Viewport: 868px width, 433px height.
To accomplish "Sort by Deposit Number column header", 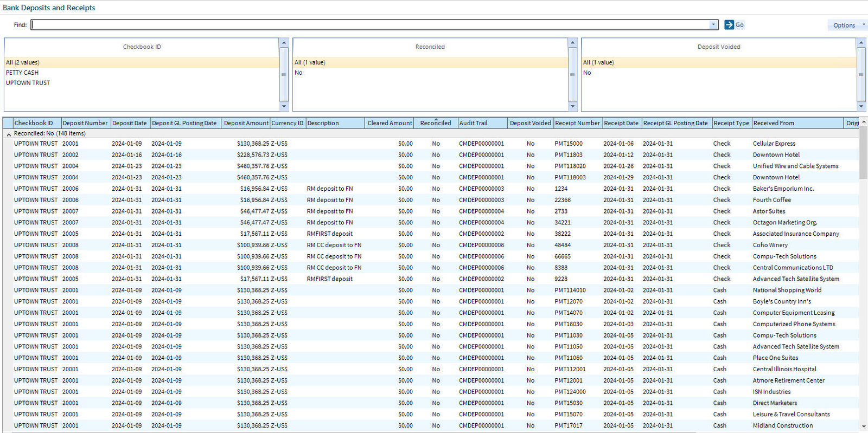I will pos(86,123).
